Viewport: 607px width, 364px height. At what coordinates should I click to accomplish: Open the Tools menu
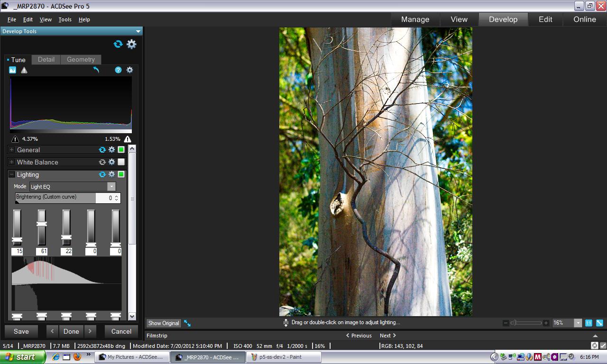tap(65, 19)
